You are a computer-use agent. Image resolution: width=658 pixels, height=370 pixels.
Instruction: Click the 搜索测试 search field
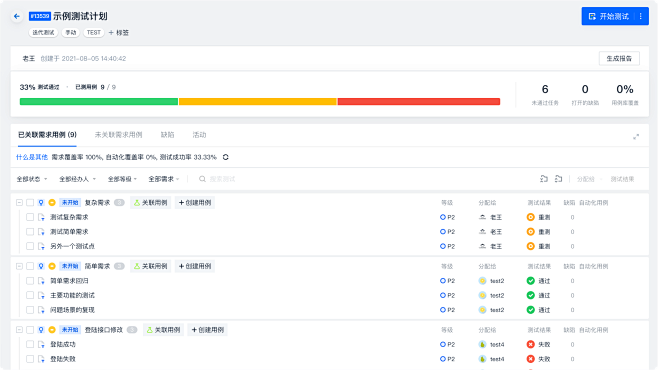(222, 179)
